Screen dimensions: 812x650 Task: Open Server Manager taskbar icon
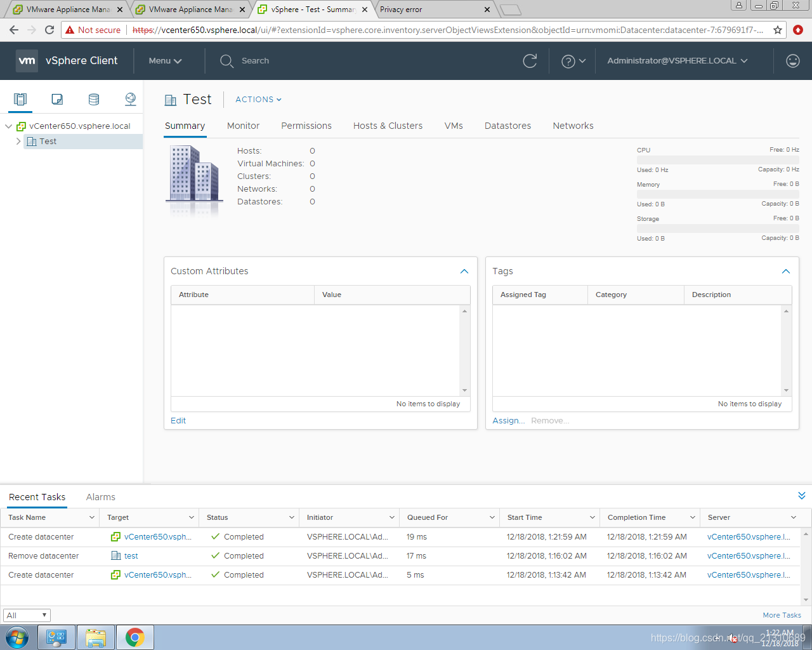tap(56, 637)
